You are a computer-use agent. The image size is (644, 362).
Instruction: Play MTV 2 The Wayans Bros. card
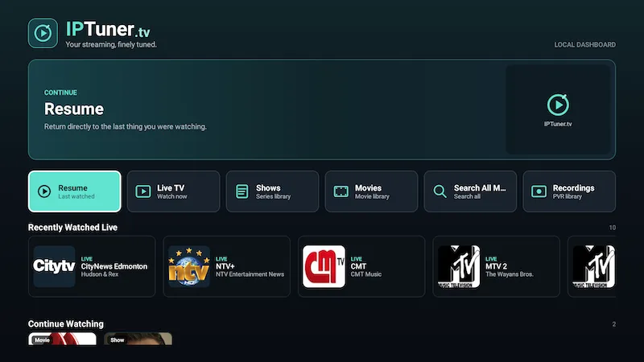coord(496,266)
